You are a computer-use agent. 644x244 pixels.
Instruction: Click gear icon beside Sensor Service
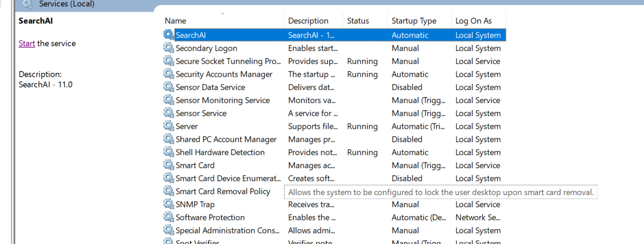pos(169,113)
